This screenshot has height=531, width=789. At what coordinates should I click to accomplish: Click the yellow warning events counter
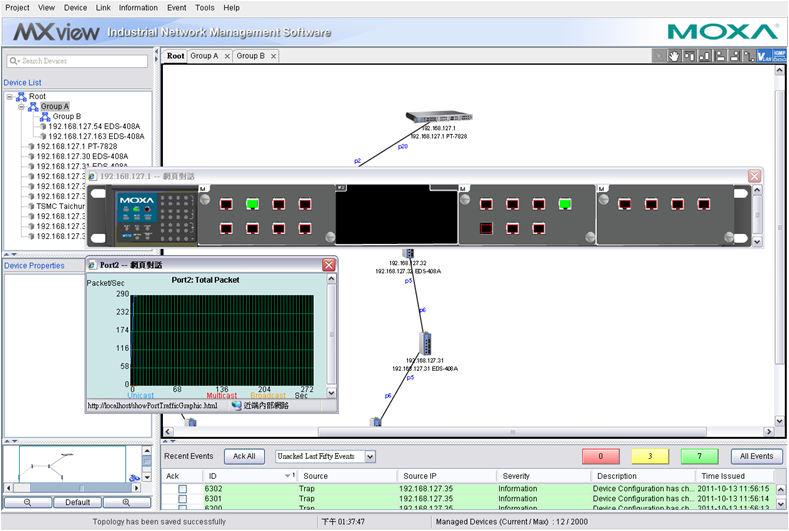coord(650,457)
